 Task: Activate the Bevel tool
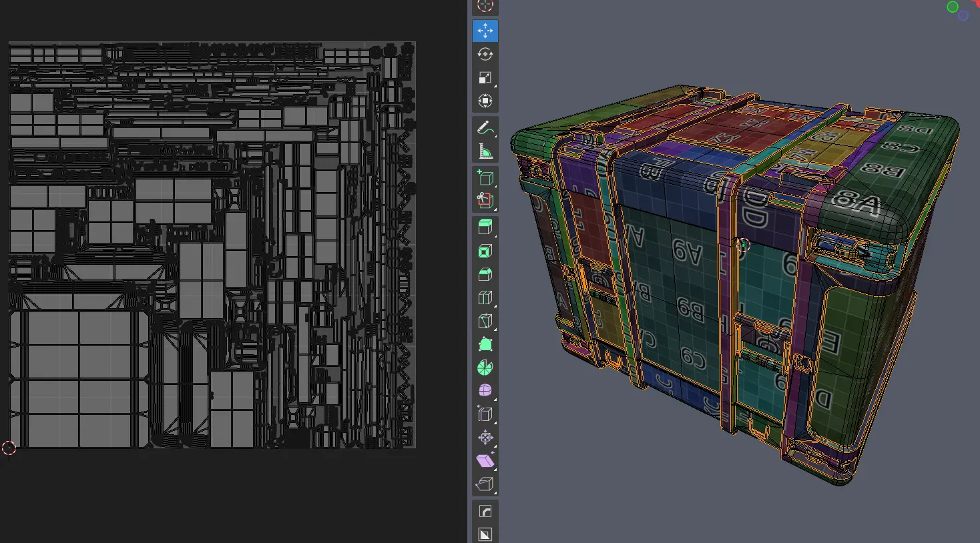click(x=485, y=274)
